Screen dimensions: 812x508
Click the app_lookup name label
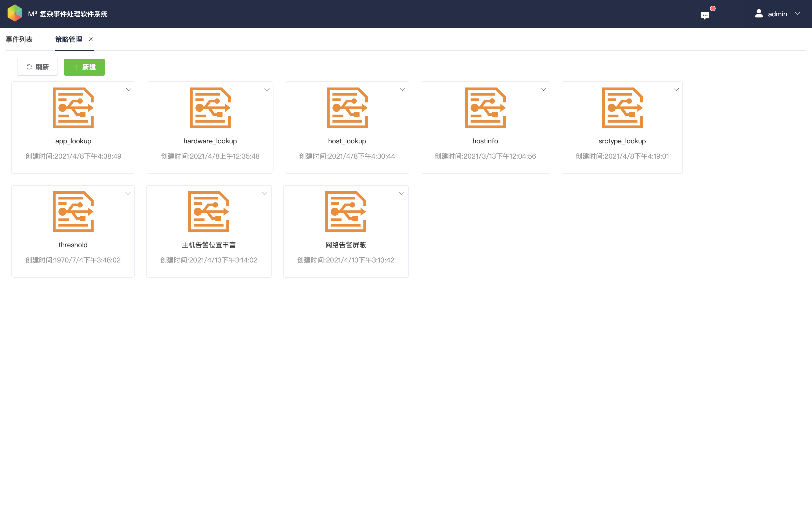(x=73, y=141)
